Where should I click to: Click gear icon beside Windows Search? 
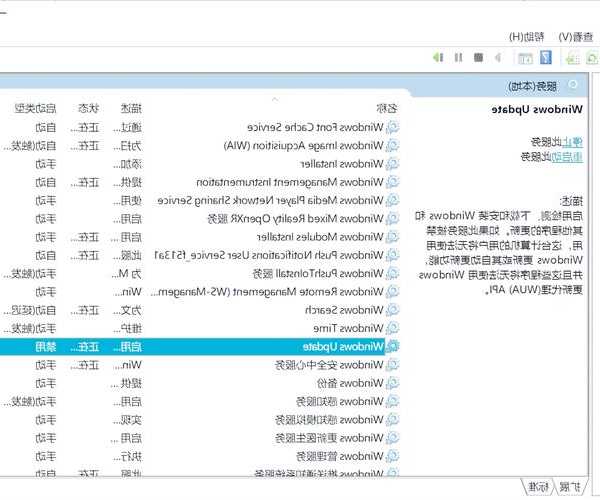(393, 311)
